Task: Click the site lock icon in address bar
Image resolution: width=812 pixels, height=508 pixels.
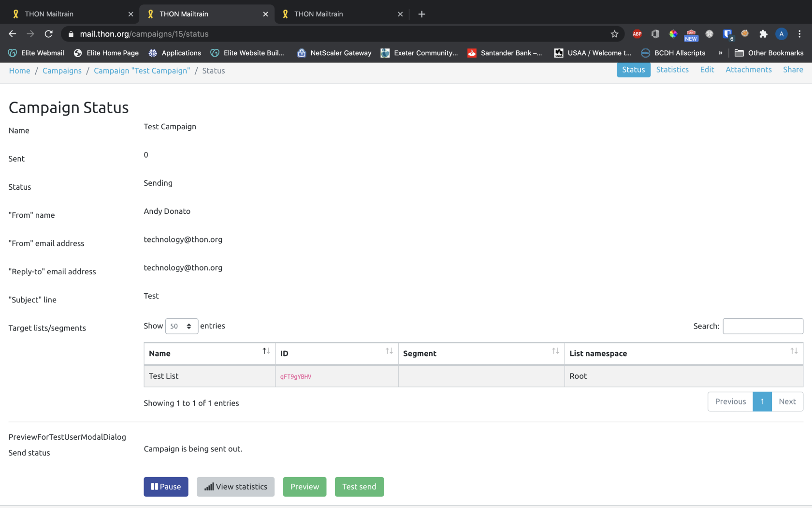Action: (x=71, y=34)
